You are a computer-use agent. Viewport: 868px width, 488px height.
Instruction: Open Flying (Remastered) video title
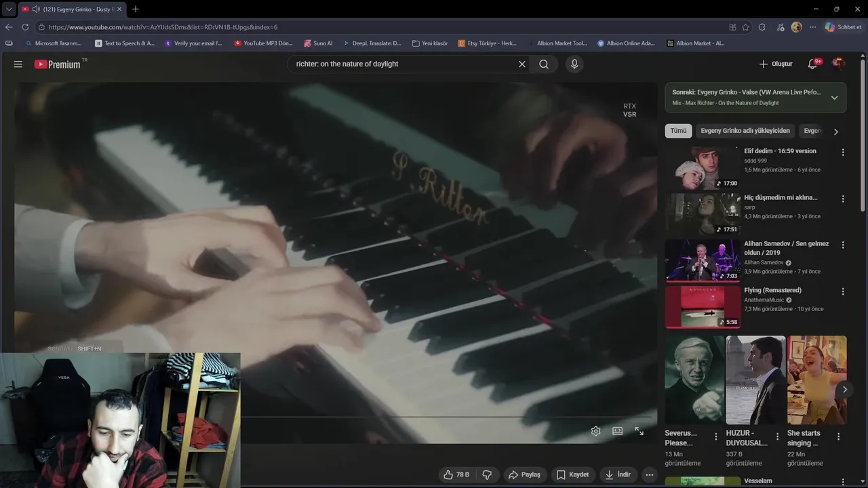[x=772, y=290]
